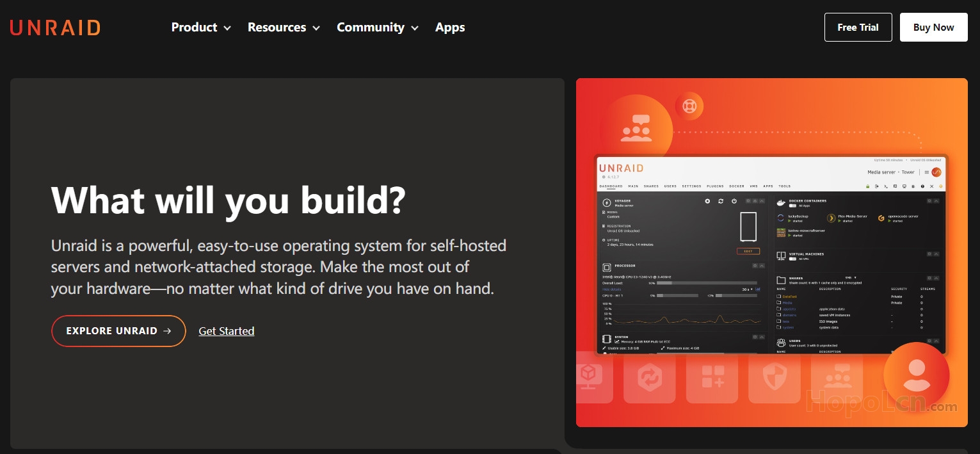This screenshot has height=454, width=980.
Task: Collapse the Shares panel chevron
Action: [936, 278]
